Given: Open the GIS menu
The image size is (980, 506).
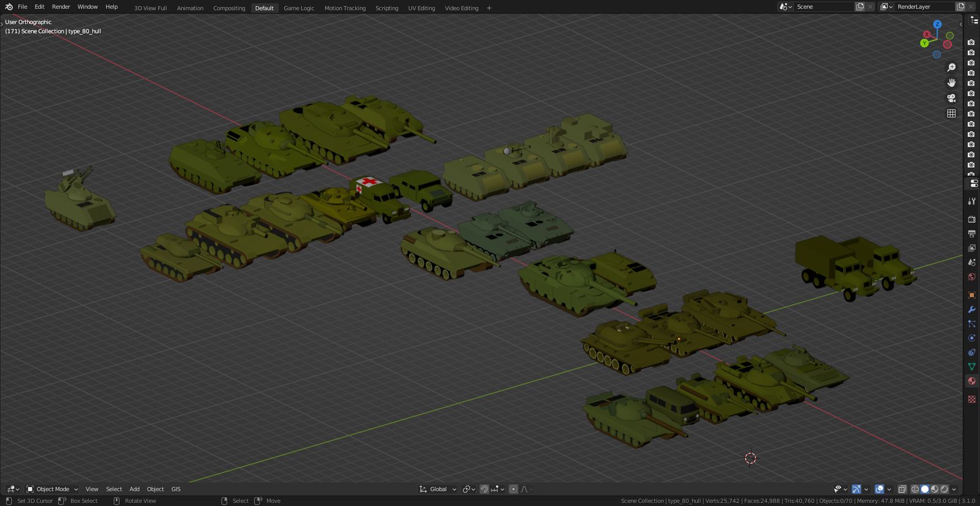Looking at the screenshot, I should [x=176, y=489].
